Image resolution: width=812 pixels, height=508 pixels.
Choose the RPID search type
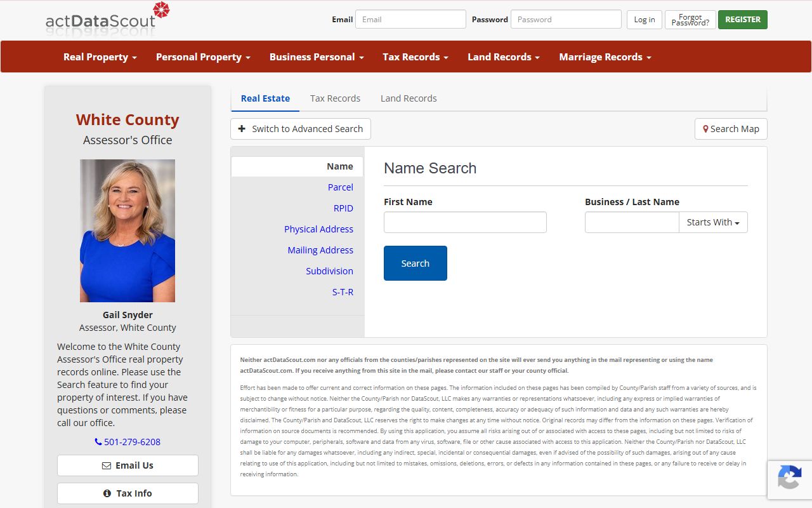tap(343, 208)
